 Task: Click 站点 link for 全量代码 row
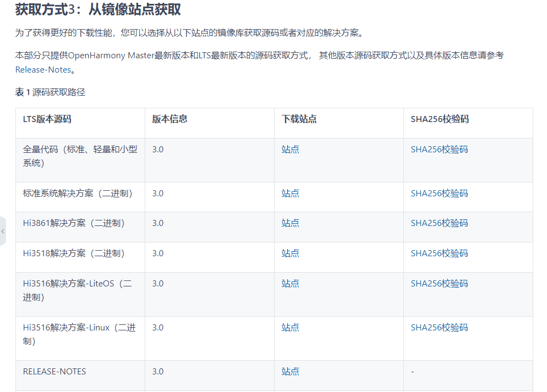(290, 148)
